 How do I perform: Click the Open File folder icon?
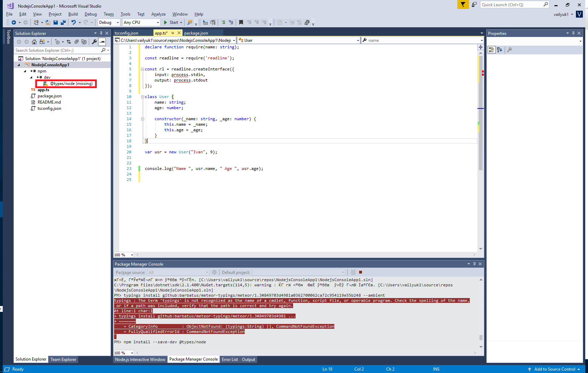coord(48,22)
